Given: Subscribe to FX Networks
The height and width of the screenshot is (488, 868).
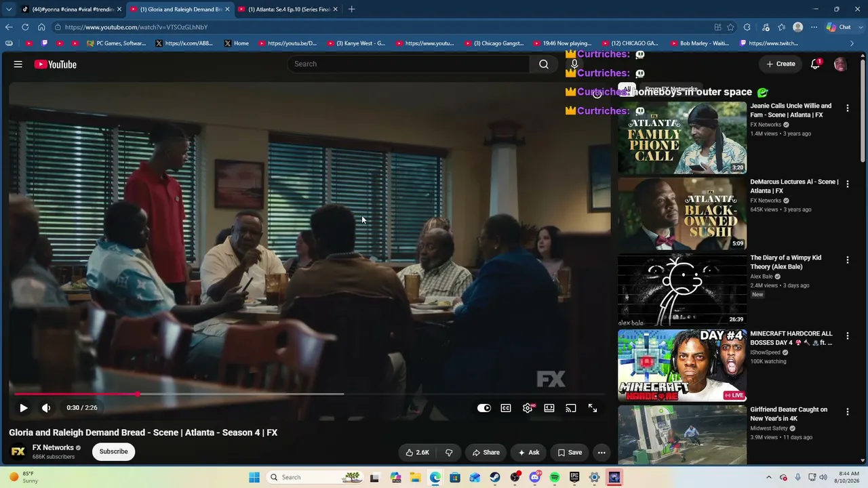Looking at the screenshot, I should (114, 451).
